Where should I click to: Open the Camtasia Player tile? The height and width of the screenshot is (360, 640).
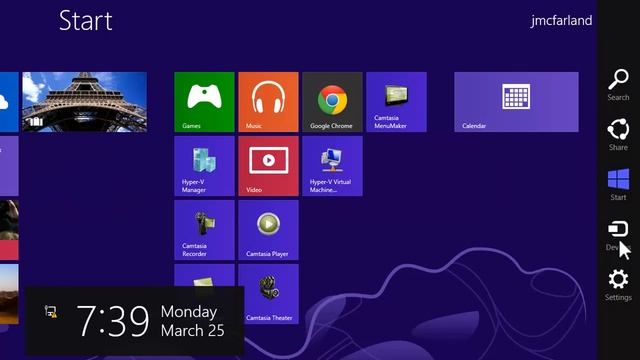[269, 230]
